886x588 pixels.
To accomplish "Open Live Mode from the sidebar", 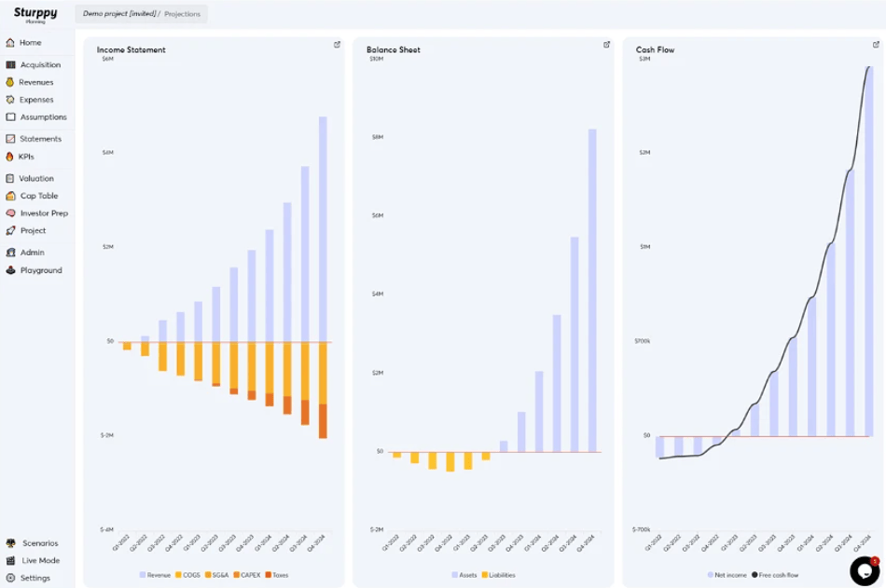I will tap(40, 561).
